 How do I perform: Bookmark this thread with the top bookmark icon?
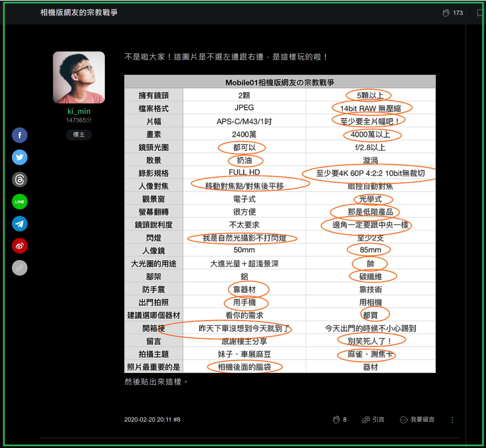click(480, 13)
